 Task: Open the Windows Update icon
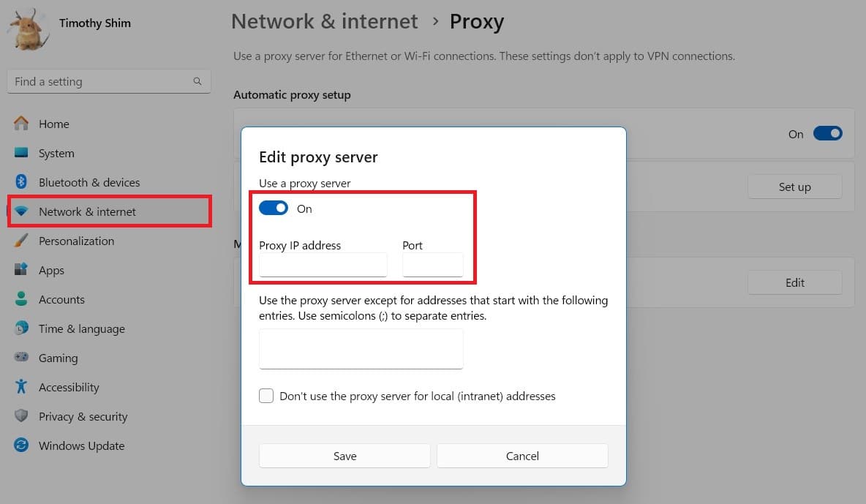[x=21, y=445]
